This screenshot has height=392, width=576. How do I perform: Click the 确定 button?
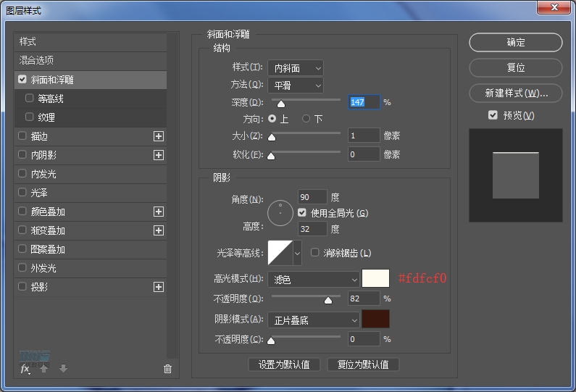point(516,43)
